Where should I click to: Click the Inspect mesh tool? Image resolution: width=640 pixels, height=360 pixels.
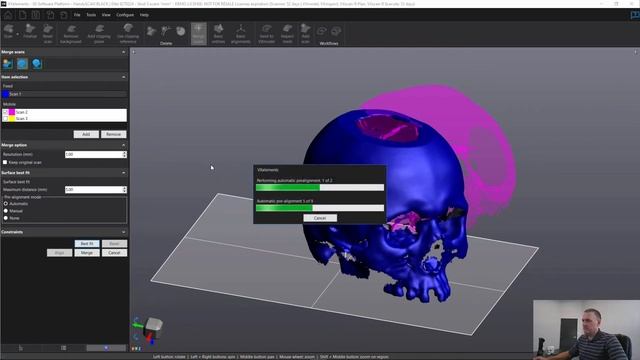coord(287,33)
